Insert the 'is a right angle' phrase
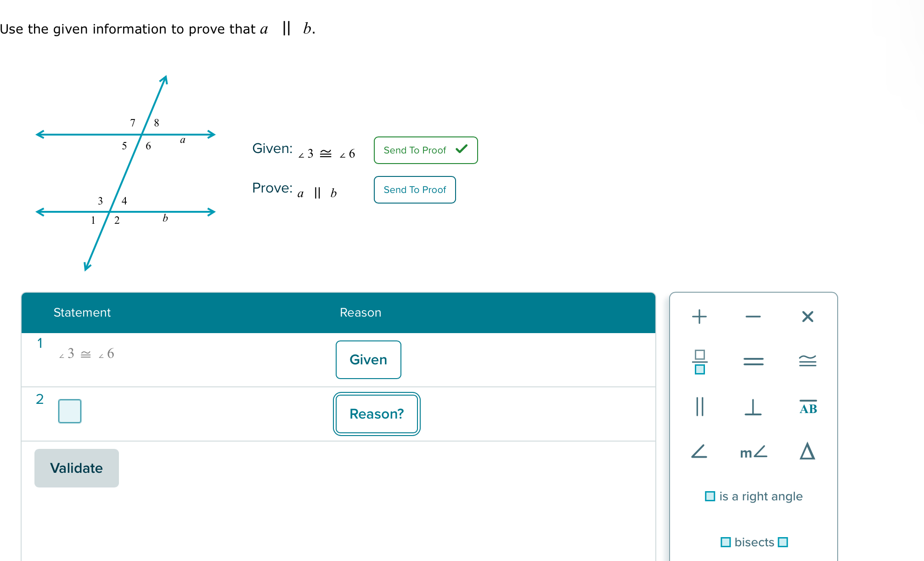The height and width of the screenshot is (561, 924). 754,496
